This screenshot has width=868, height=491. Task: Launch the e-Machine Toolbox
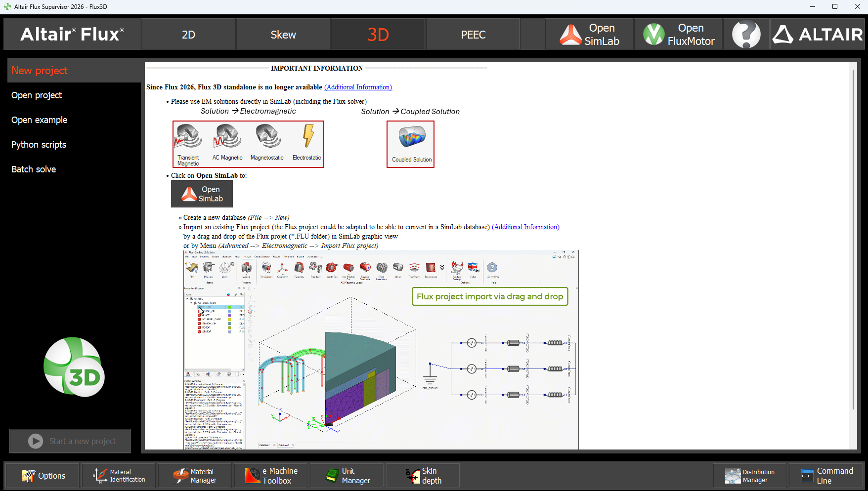271,476
